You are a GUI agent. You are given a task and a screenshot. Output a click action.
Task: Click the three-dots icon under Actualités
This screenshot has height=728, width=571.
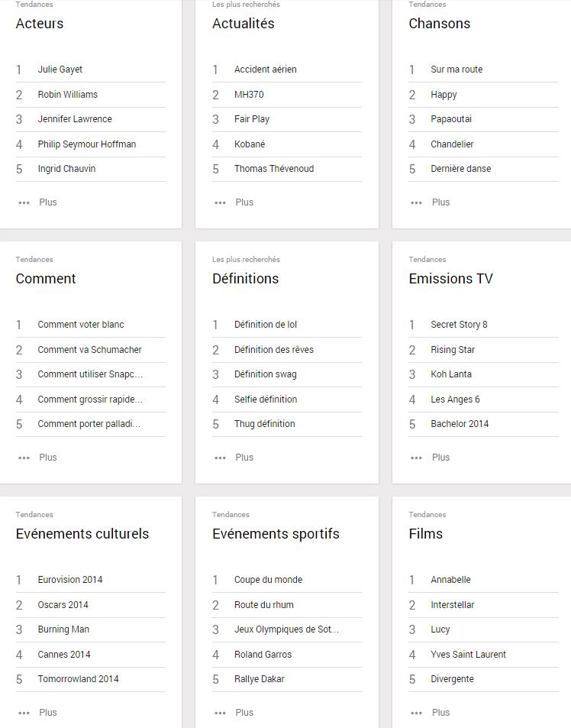point(221,203)
